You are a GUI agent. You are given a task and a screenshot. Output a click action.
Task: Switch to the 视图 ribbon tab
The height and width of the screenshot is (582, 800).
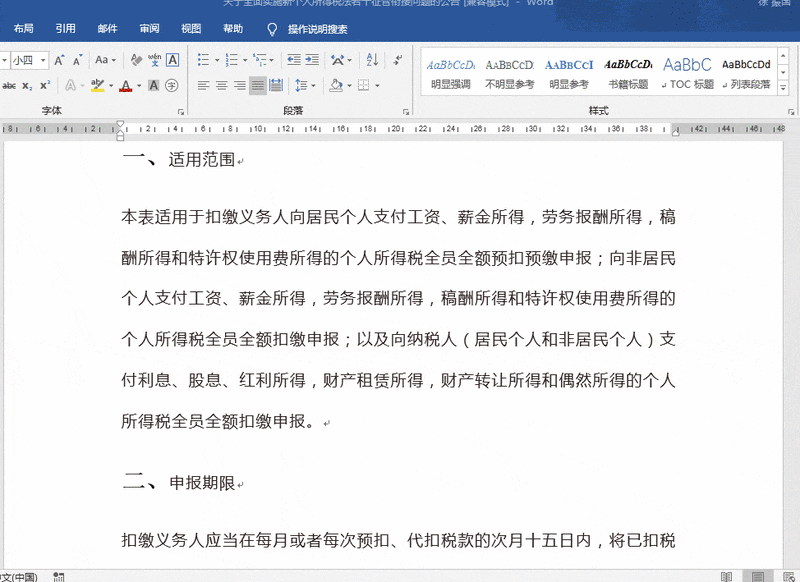click(191, 28)
